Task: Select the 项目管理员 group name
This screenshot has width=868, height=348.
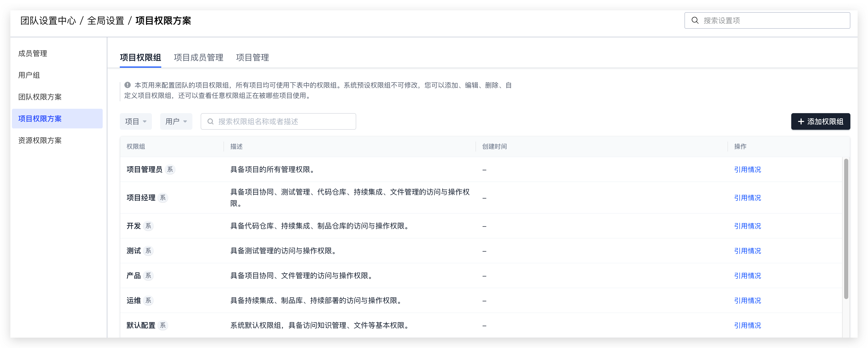Action: [x=144, y=170]
